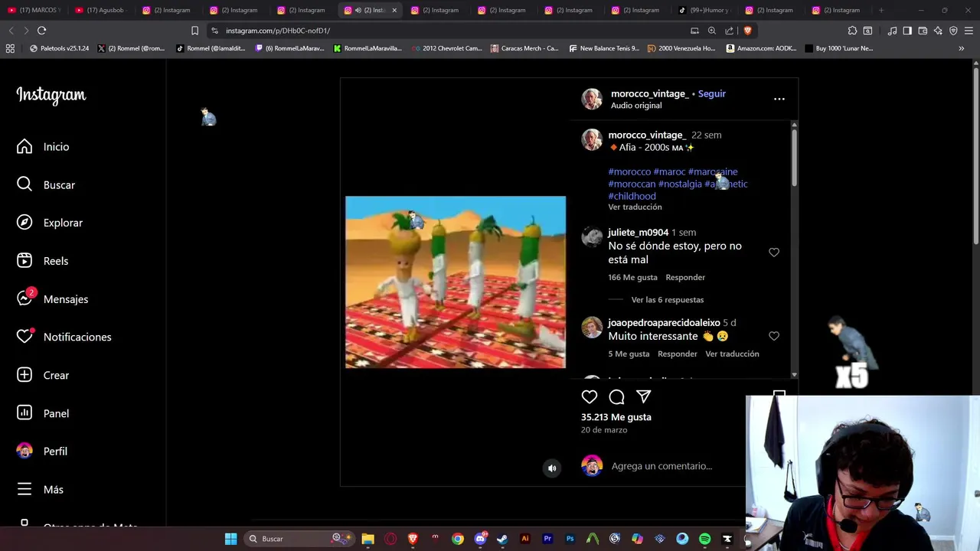Open Google Chrome from taskbar
Image resolution: width=980 pixels, height=551 pixels.
[x=457, y=539]
